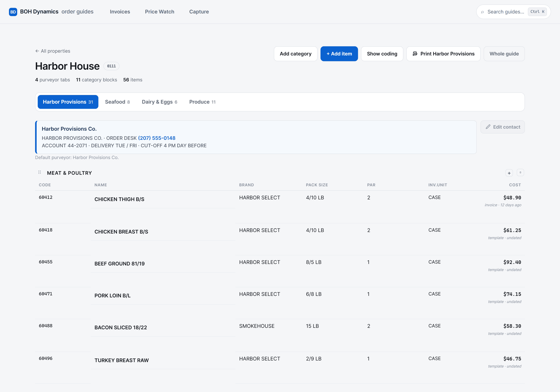560x392 pixels.
Task: Click the MEAT & POULTRY category heading
Action: pos(70,173)
